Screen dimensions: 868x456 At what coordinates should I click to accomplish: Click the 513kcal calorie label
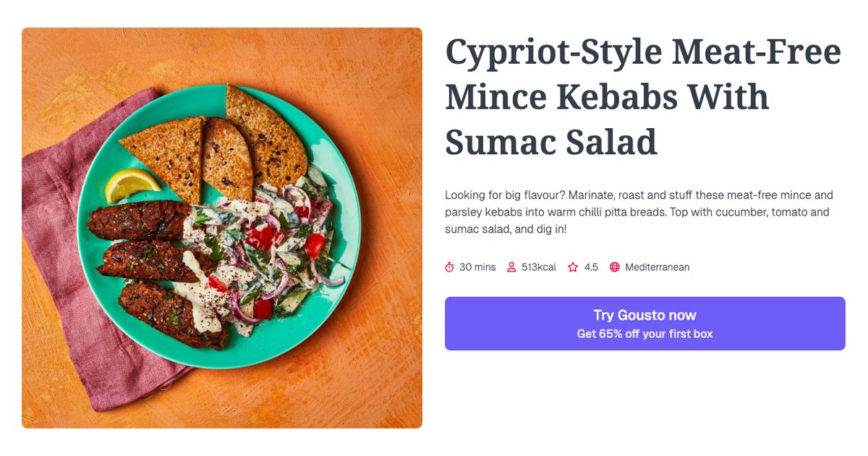(x=538, y=266)
